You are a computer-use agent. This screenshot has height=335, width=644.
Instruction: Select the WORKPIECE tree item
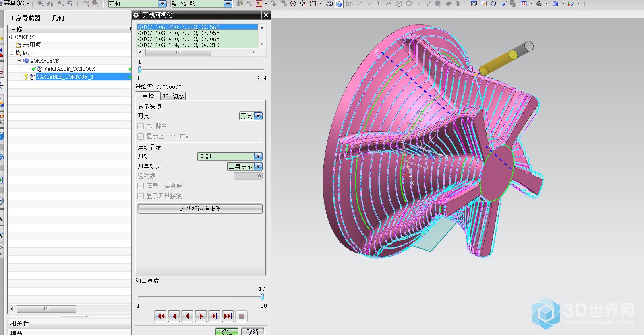coord(44,61)
